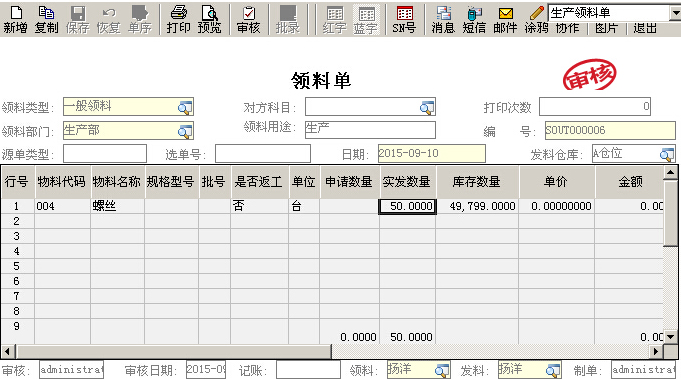Select row number 5 in grid

(17, 266)
